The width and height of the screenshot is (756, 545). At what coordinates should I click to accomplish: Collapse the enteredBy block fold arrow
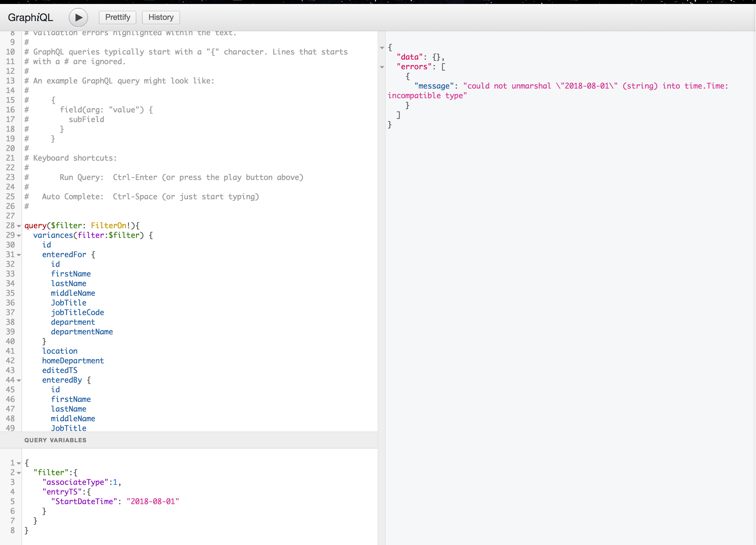point(19,380)
